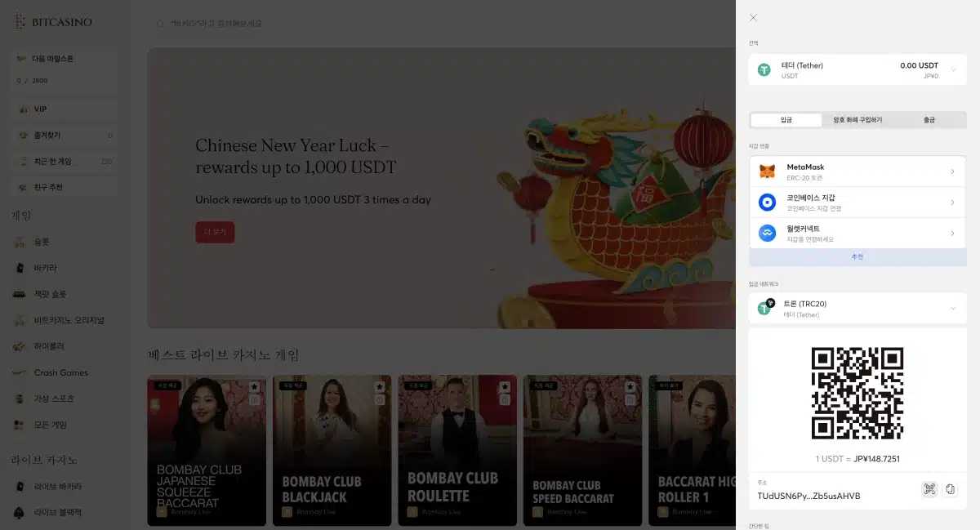Click the 라이브 바카라 icon
The image size is (980, 530).
point(20,487)
